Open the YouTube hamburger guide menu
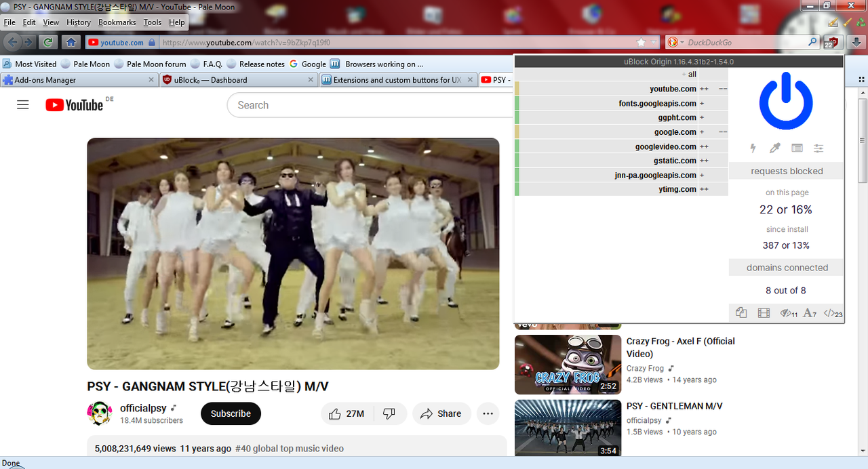The image size is (868, 469). pyautogui.click(x=23, y=105)
